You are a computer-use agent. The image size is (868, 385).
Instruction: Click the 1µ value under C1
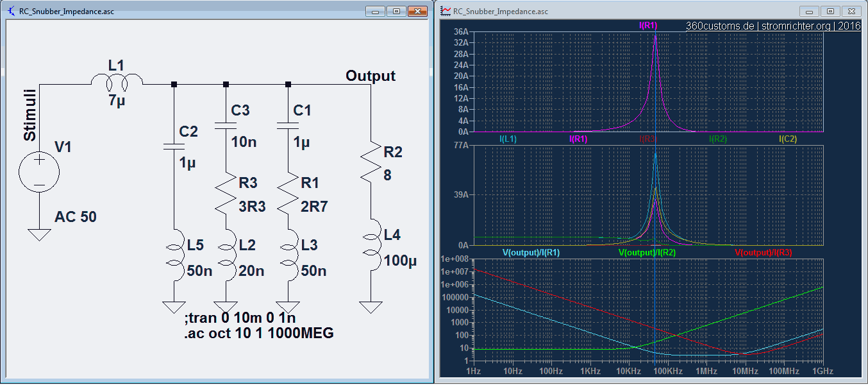[302, 142]
